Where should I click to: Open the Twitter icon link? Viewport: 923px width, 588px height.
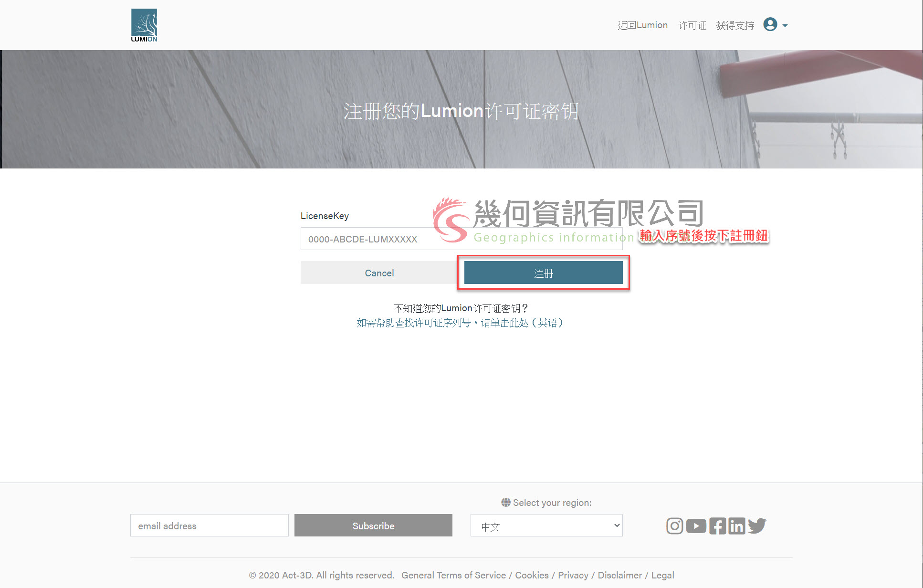(757, 526)
